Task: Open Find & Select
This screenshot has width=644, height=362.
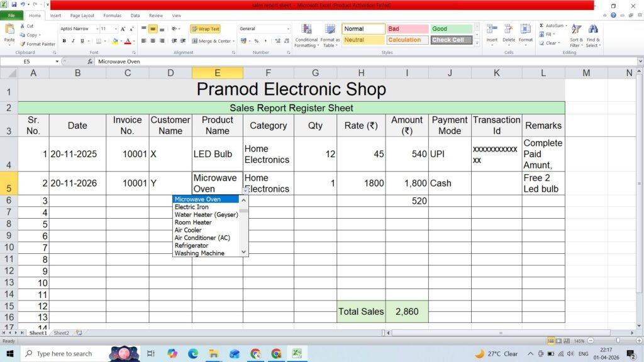Action: coord(593,36)
